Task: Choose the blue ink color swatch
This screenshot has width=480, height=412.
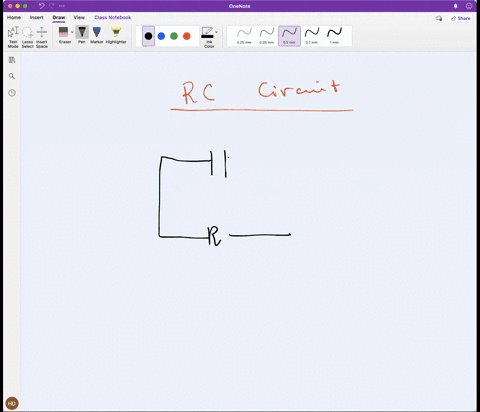Action: 161,36
